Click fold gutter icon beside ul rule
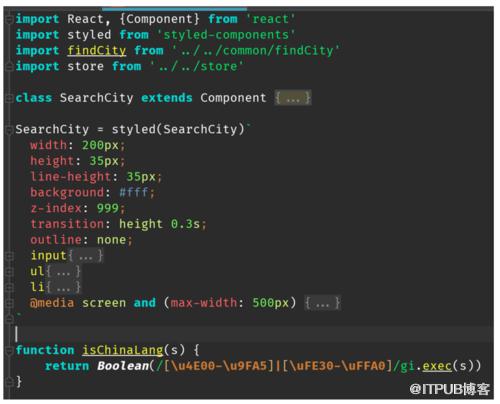Screen dimensions: 500x404 (x=9, y=272)
